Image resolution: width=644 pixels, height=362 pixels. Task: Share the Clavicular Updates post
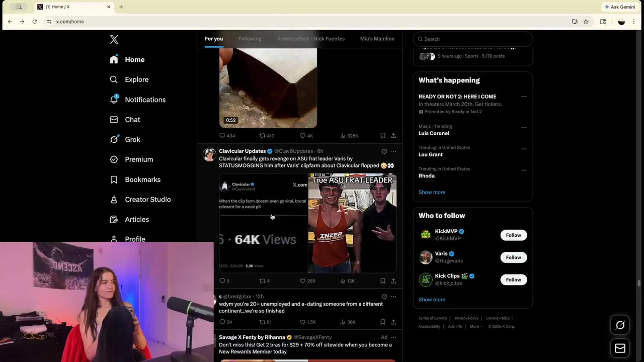tap(393, 281)
